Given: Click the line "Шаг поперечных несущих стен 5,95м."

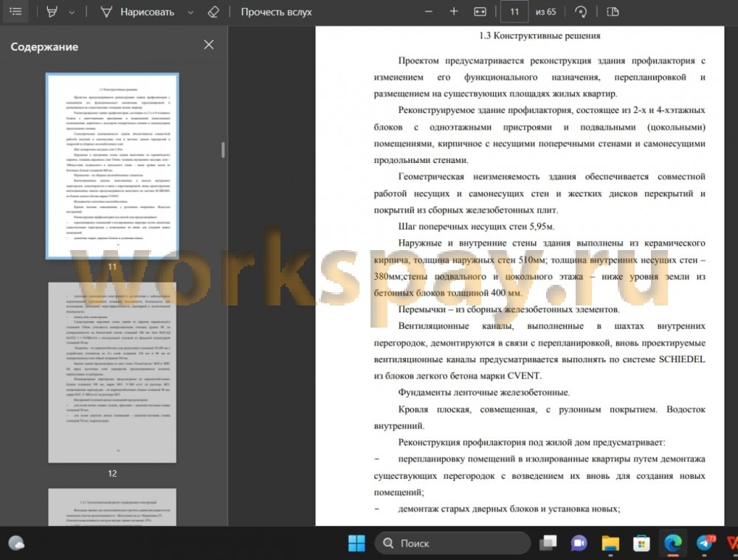Looking at the screenshot, I should pos(476,227).
